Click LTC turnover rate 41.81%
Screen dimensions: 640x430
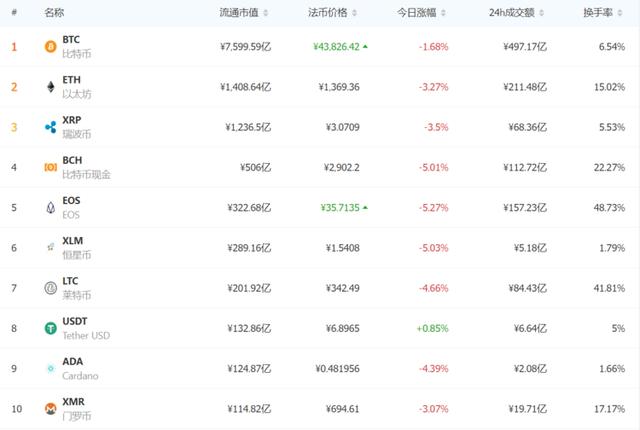click(609, 288)
